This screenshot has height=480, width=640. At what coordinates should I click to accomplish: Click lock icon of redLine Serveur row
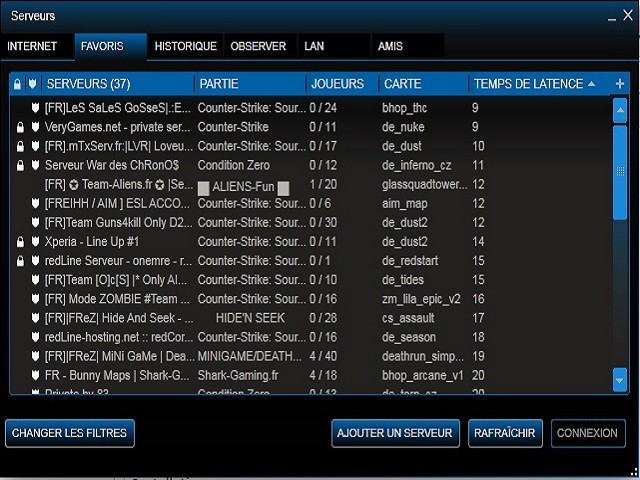click(20, 261)
